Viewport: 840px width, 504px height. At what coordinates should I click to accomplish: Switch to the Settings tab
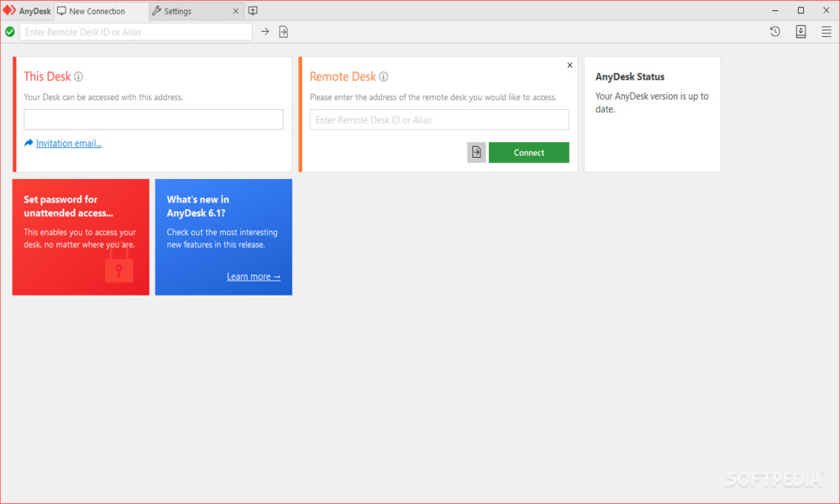click(177, 12)
